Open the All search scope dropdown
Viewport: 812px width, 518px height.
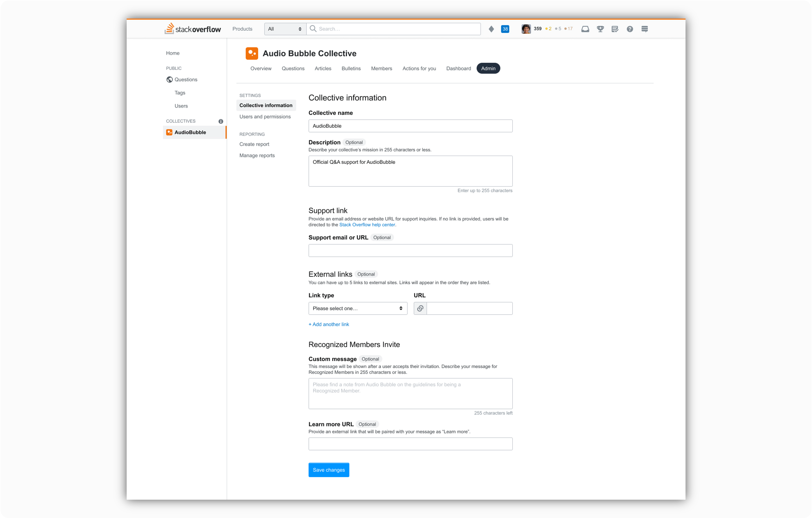285,29
